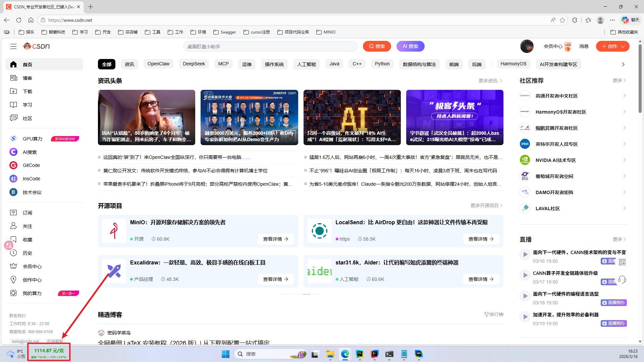Play the CANN算子开发全链路体验升级 live stream
Viewport: 644px width, 362px height.
click(525, 275)
